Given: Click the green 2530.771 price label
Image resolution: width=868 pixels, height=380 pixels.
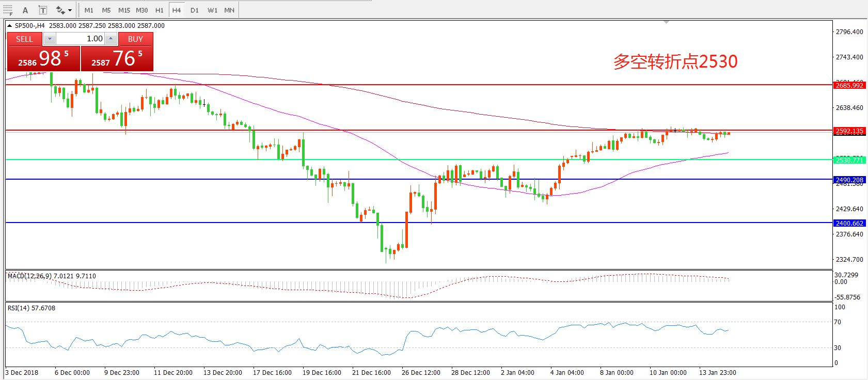Looking at the screenshot, I should (x=849, y=160).
